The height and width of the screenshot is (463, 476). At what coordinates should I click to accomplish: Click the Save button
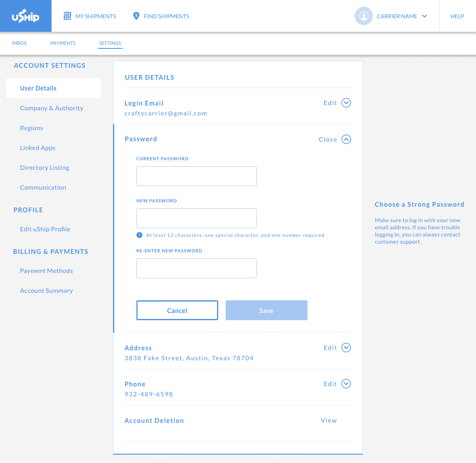pyautogui.click(x=267, y=310)
